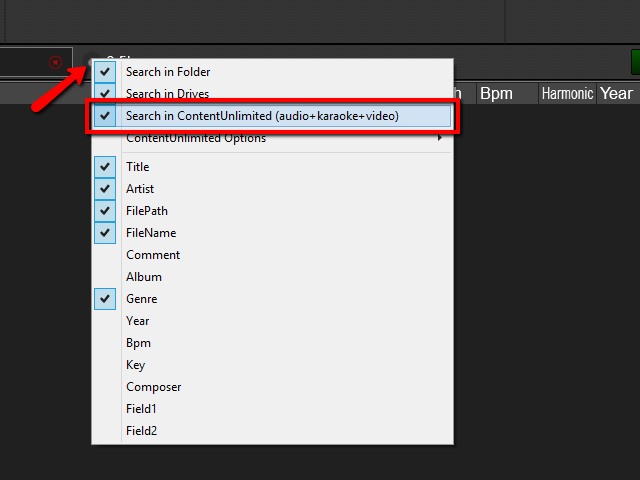640x480 pixels.
Task: Clear the search field with red X icon
Action: [x=56, y=62]
